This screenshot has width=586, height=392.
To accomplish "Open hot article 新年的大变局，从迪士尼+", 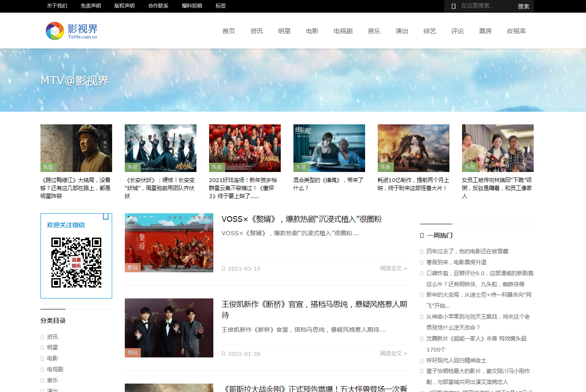I will coord(479,300).
